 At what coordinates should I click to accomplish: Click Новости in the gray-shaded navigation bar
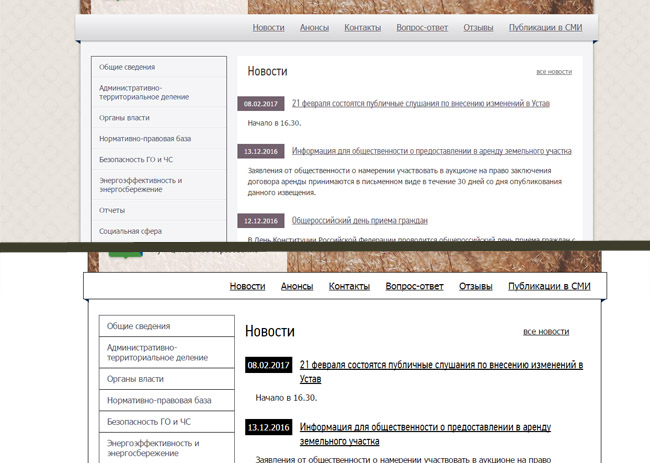coord(268,27)
